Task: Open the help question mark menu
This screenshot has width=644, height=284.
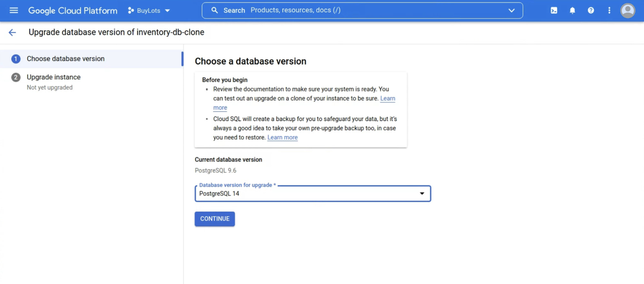Action: [591, 10]
